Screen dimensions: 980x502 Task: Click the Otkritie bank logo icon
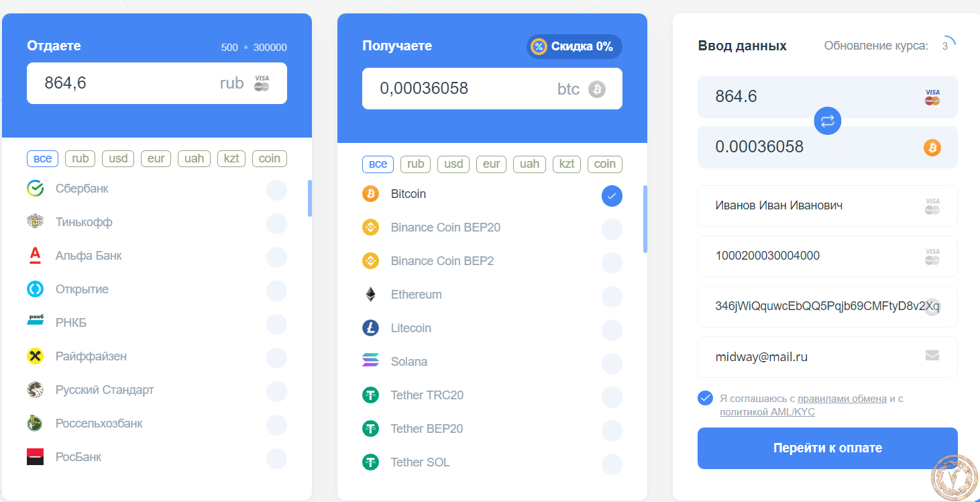(35, 289)
